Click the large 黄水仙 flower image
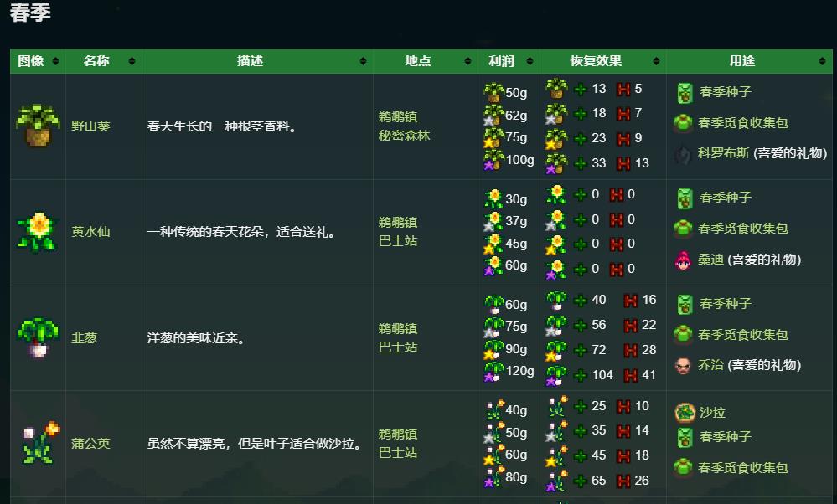837x504 pixels. 38,231
